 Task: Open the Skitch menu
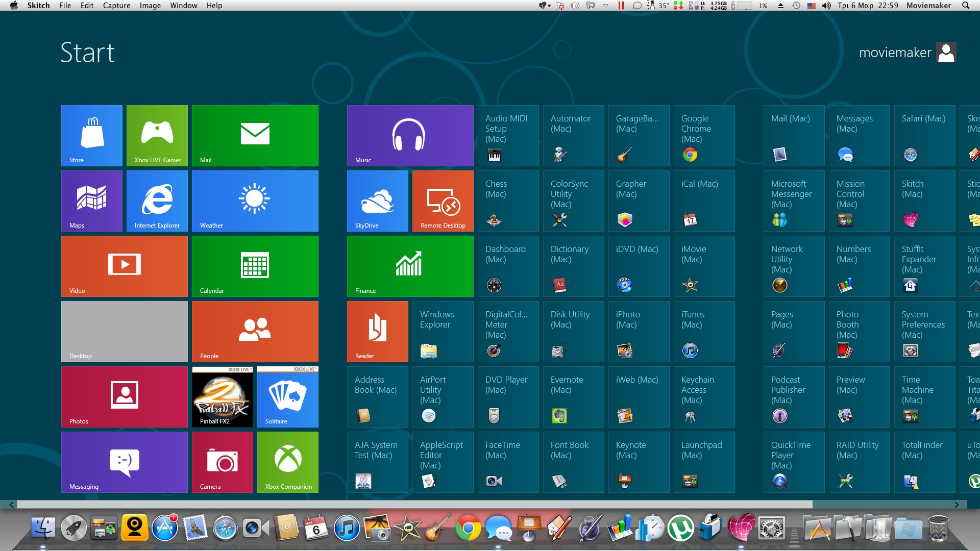(x=38, y=6)
